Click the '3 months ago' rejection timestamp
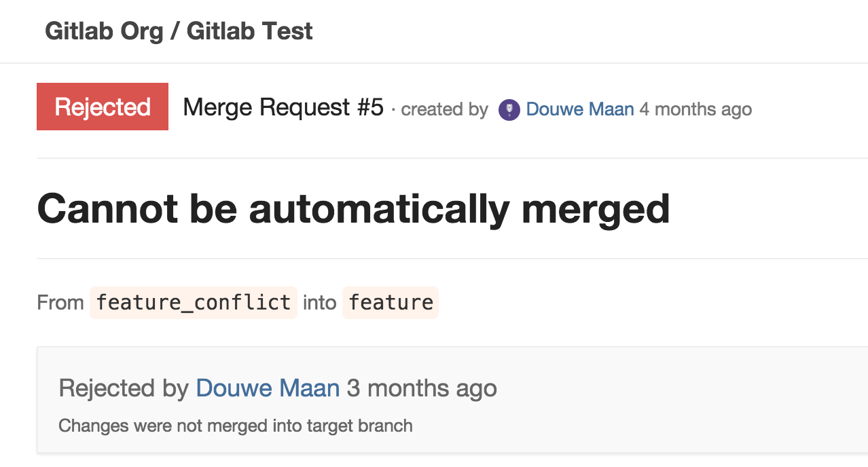Image resolution: width=868 pixels, height=467 pixels. click(x=422, y=388)
